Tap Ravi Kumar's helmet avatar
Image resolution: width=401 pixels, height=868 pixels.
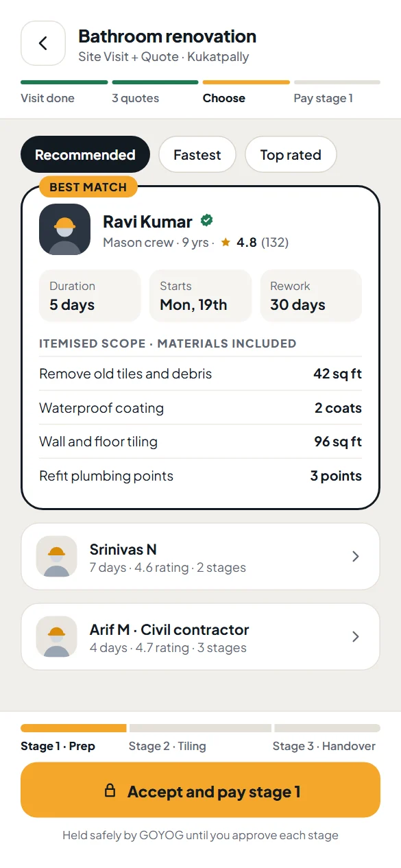(x=65, y=229)
